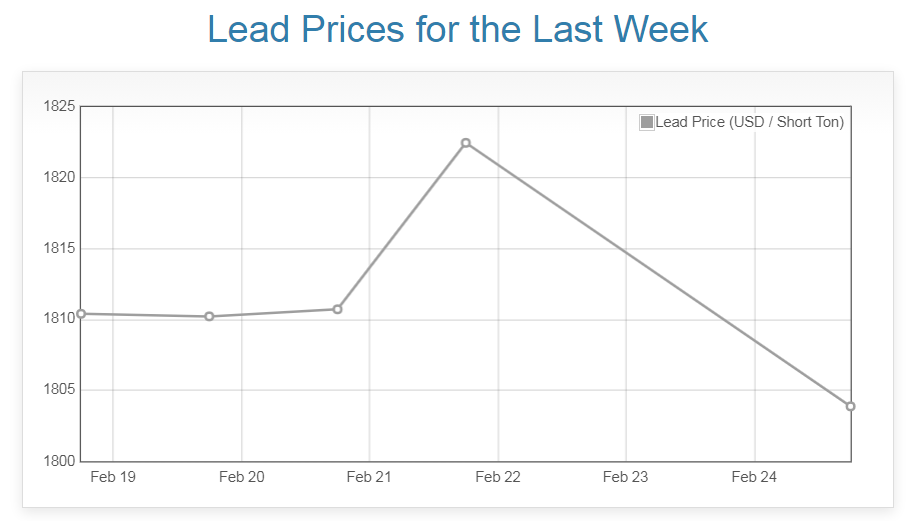The height and width of the screenshot is (521, 917).
Task: Select the 1810 price axis label
Action: click(x=60, y=319)
